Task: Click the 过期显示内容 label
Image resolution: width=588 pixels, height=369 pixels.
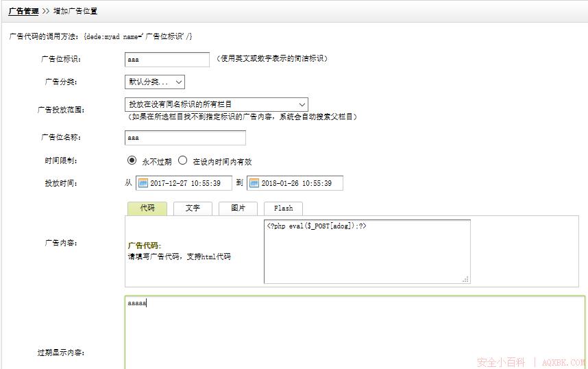Action: [x=61, y=353]
